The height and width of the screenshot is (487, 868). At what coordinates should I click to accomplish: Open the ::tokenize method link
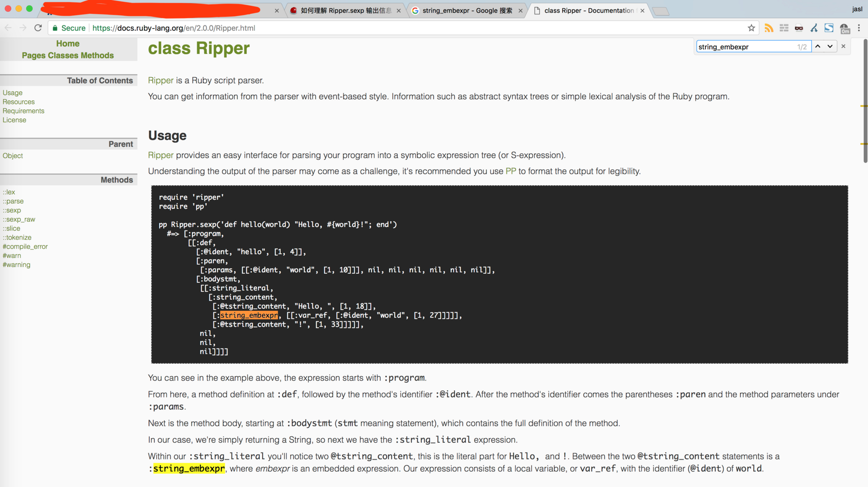[x=17, y=237]
